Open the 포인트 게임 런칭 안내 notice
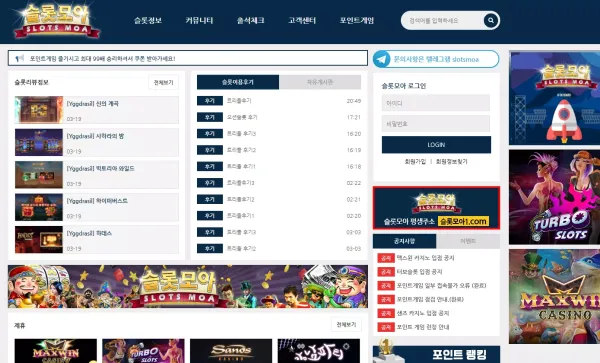Viewport: 600px width, 363px height. pyautogui.click(x=423, y=327)
